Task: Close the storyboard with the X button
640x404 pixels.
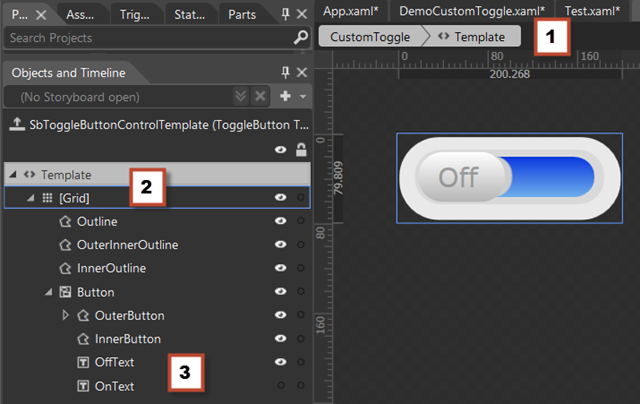Action: [260, 97]
